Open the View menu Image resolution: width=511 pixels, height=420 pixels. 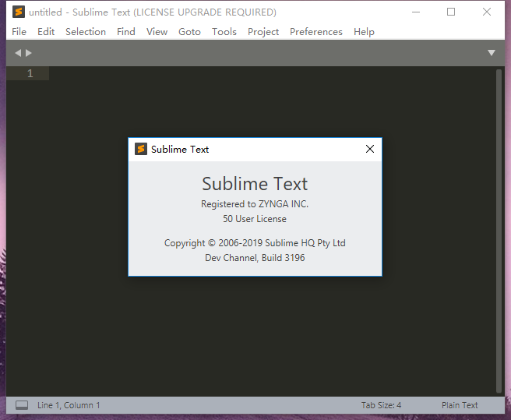click(157, 32)
